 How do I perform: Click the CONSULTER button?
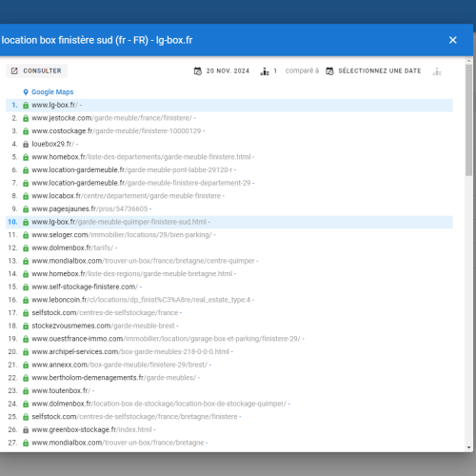coord(36,70)
